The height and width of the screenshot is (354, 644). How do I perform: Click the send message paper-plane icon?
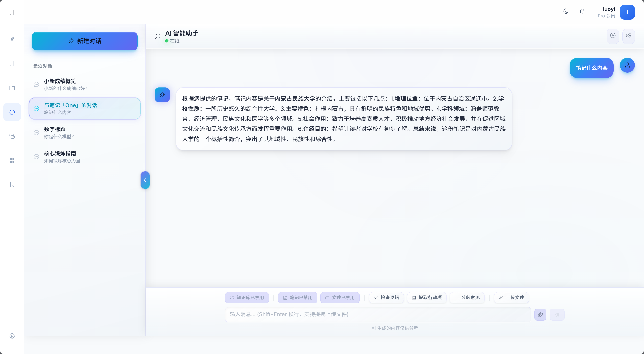pyautogui.click(x=557, y=314)
